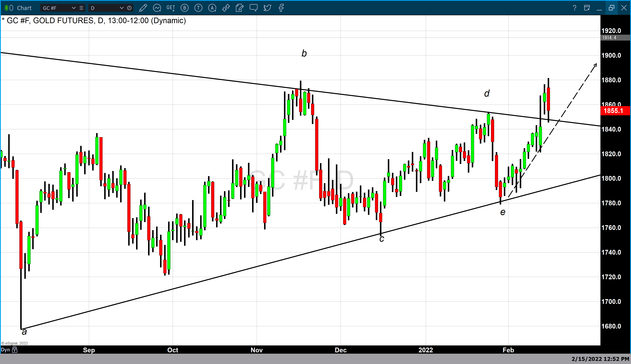Click the circled A toolbar icon
The width and height of the screenshot is (631, 364).
(x=212, y=8)
